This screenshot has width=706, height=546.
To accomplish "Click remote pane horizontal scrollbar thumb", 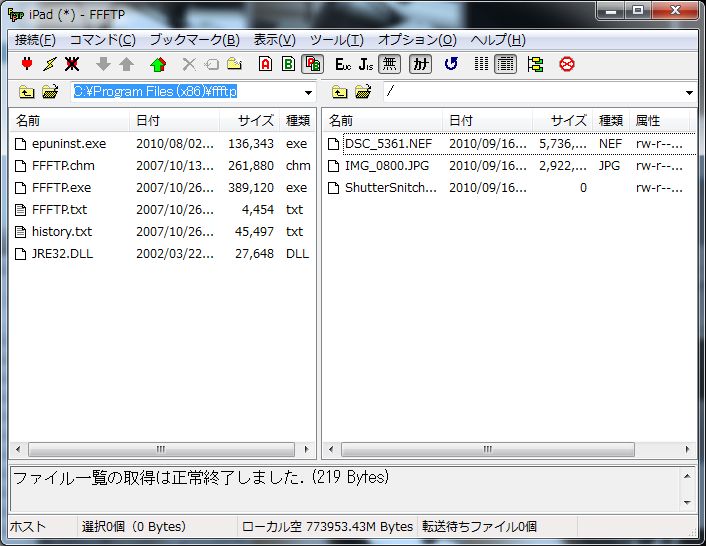I will pyautogui.click(x=488, y=449).
